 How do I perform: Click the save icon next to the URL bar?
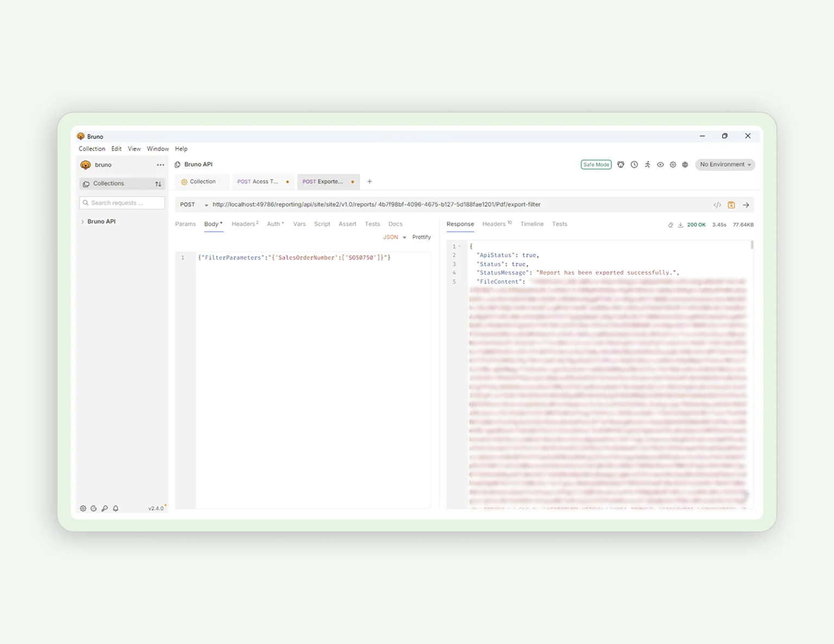731,205
